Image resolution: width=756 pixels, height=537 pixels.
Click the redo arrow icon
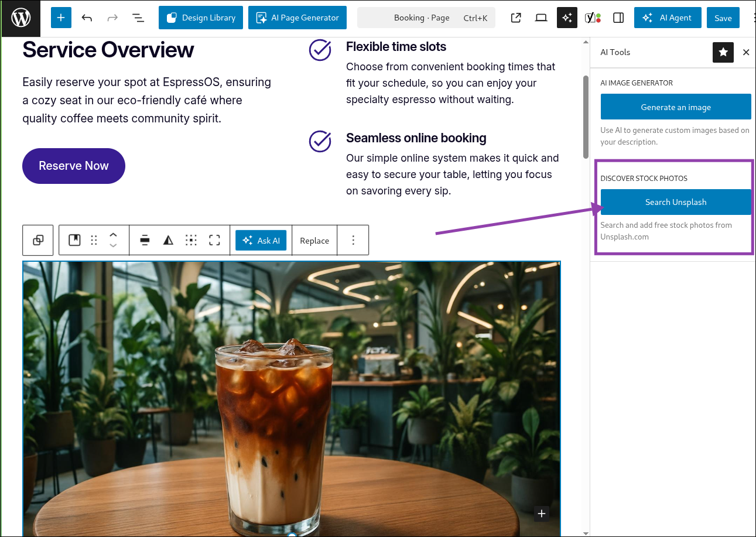tap(112, 18)
